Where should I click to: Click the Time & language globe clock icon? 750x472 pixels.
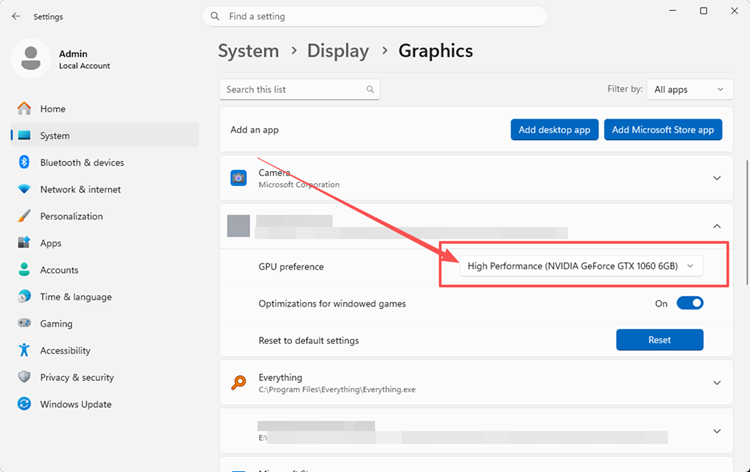[x=24, y=296]
